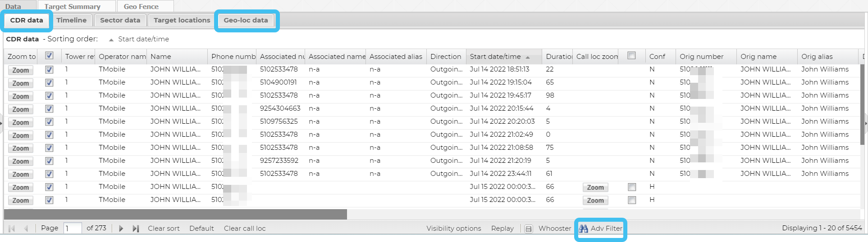This screenshot has width=868, height=242.
Task: Toggle select-all checkbox in header row
Action: click(50, 56)
